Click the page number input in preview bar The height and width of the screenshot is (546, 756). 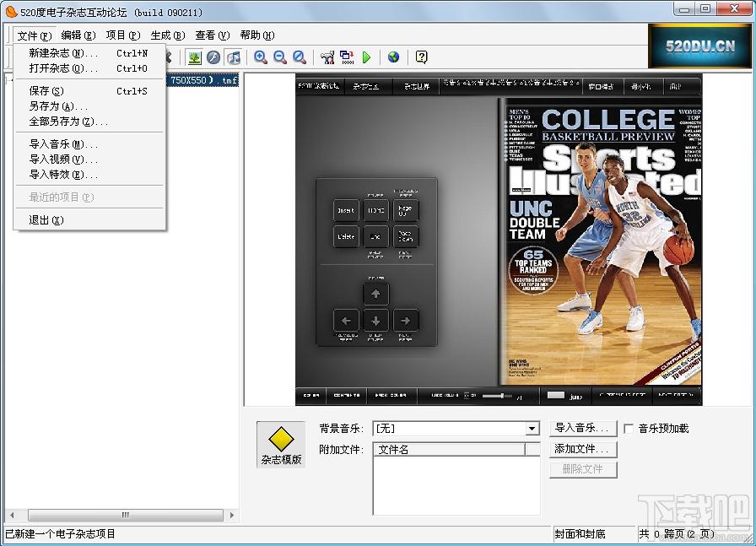tap(555, 396)
